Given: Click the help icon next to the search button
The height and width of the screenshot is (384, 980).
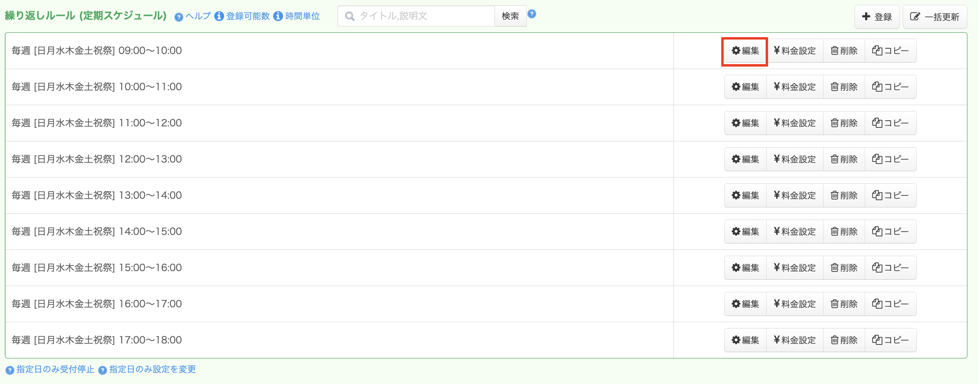Looking at the screenshot, I should [532, 14].
